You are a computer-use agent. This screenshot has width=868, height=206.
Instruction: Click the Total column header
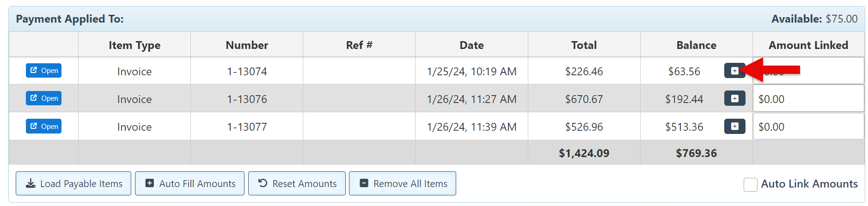584,45
